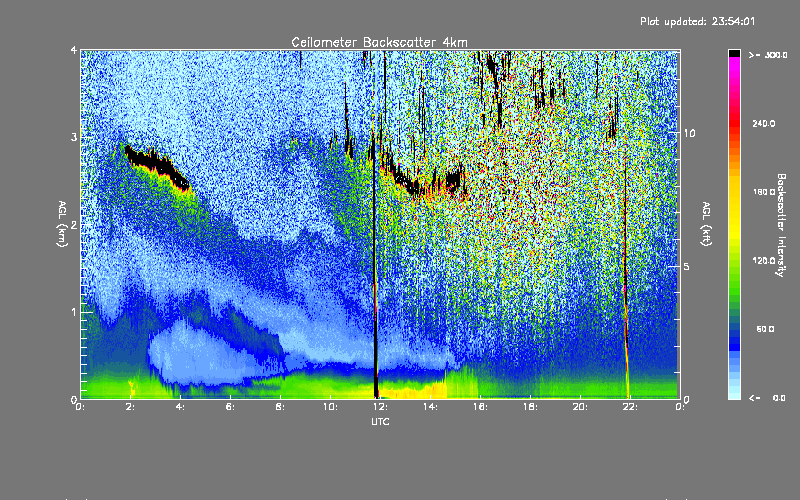This screenshot has width=800, height=500.
Task: Select the "2:" UTC time tick
Action: (x=131, y=407)
